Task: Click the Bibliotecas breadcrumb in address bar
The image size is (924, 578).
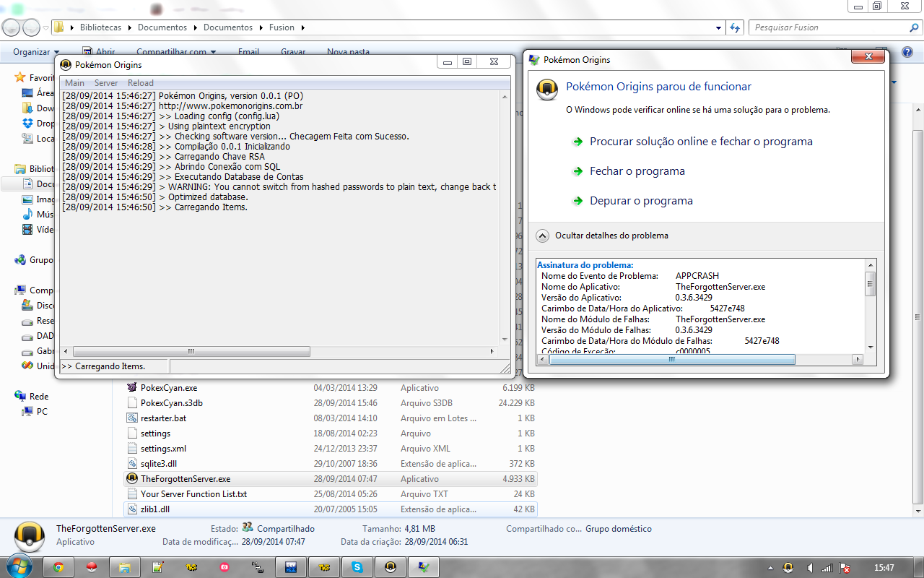Action: pyautogui.click(x=100, y=27)
